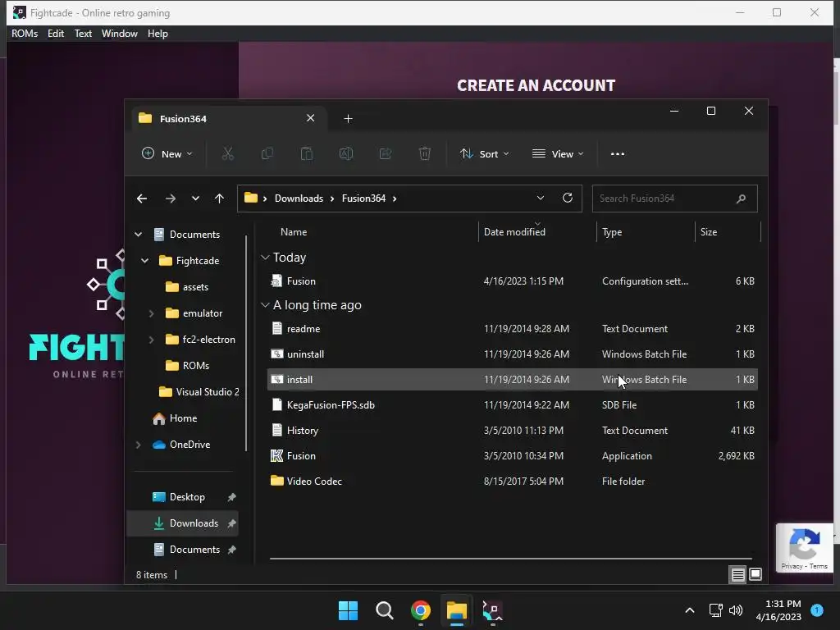
Task: Go back with the left arrow
Action: [142, 199]
